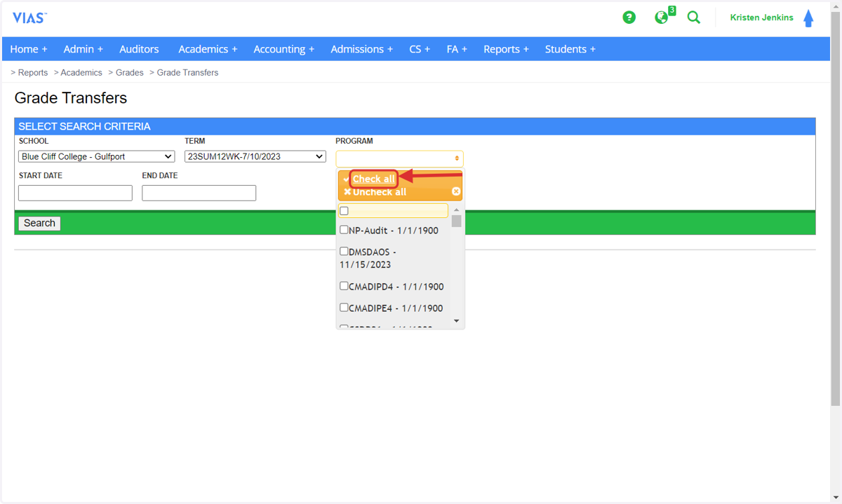Expand the Admin + menu

(x=83, y=49)
